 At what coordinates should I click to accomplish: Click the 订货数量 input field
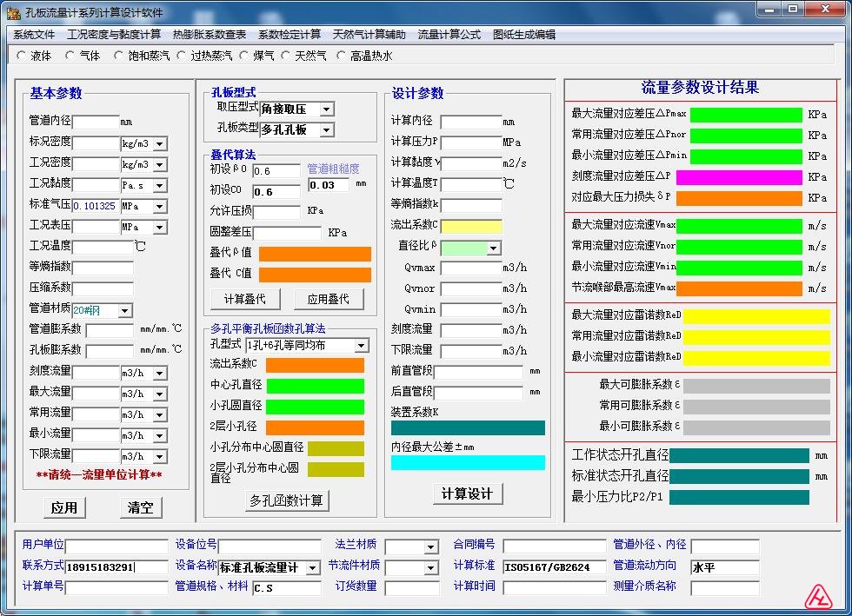click(411, 588)
